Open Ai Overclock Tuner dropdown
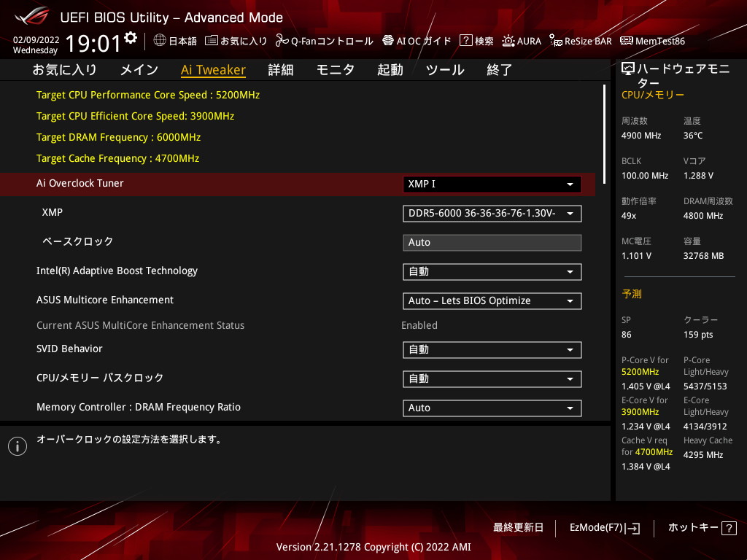 pyautogui.click(x=492, y=184)
